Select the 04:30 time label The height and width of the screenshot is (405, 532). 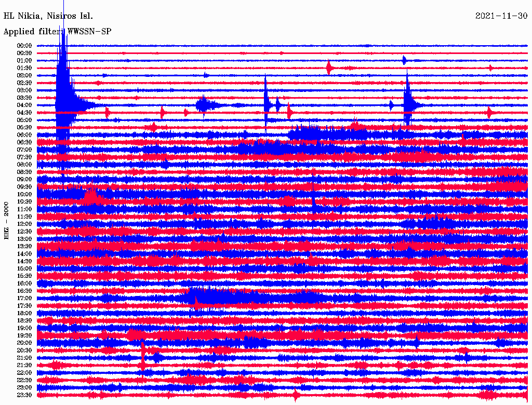tap(24, 113)
